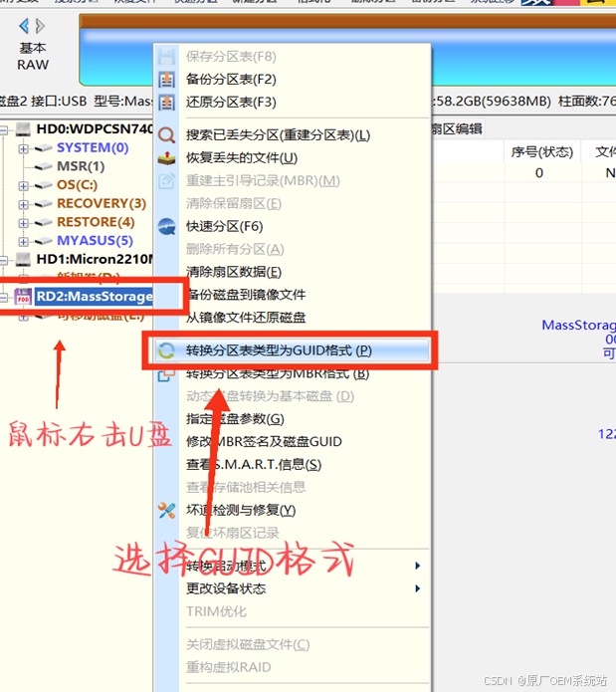Select RECOVERY(3) partition in tree
This screenshot has width=616, height=692.
tap(102, 203)
